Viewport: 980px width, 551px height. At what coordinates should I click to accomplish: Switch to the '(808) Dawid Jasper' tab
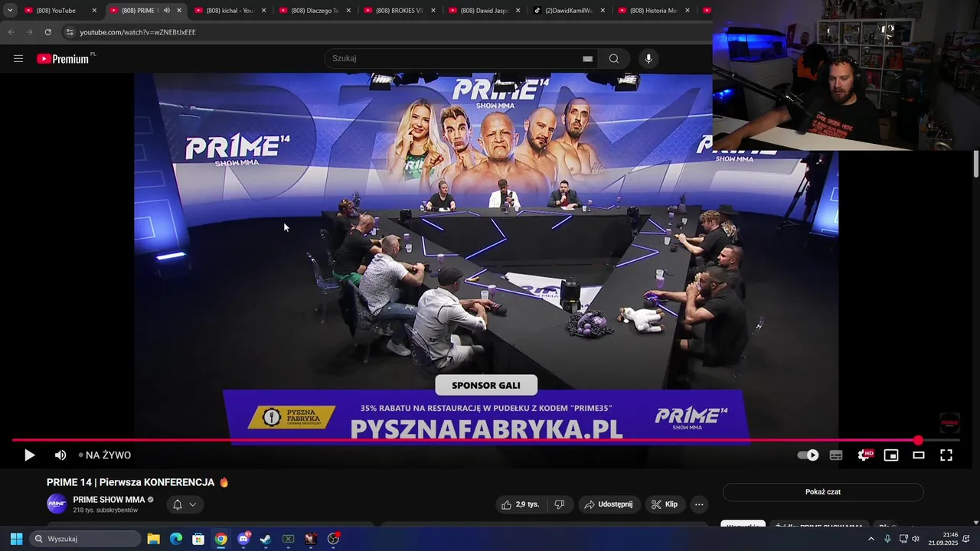pos(484,11)
